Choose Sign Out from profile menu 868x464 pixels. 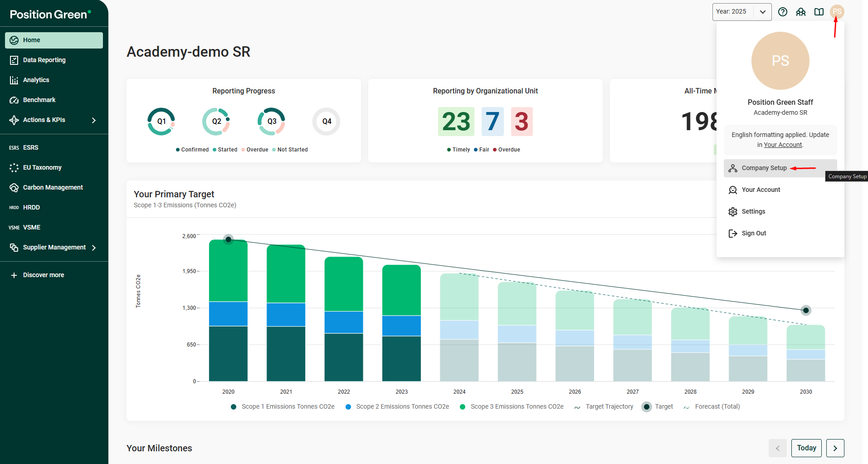coord(754,234)
